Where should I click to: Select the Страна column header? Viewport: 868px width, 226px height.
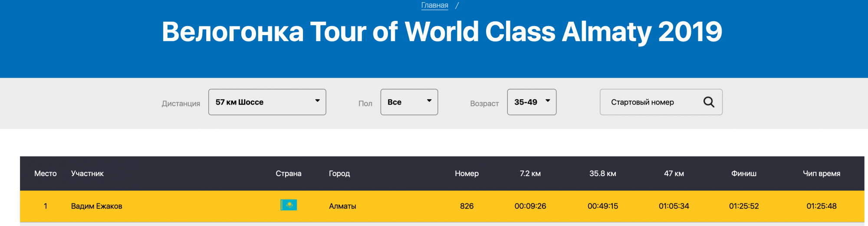pyautogui.click(x=288, y=174)
